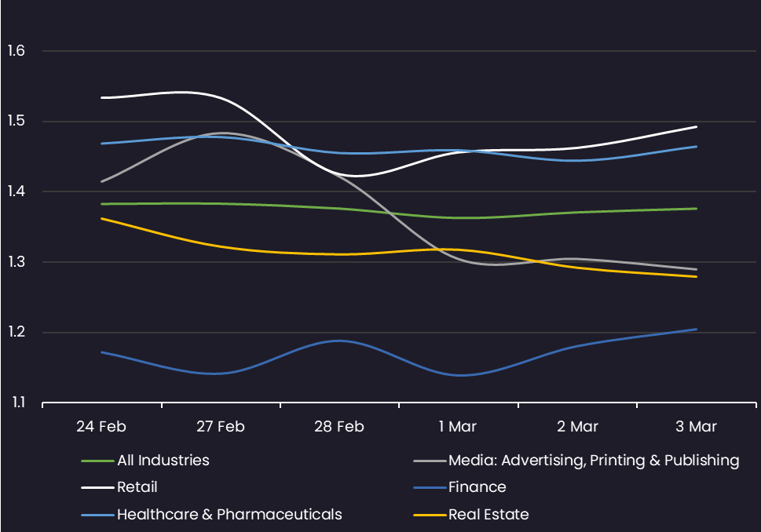Image resolution: width=761 pixels, height=532 pixels.
Task: Click the green All Industries legend swatch
Action: 97,461
